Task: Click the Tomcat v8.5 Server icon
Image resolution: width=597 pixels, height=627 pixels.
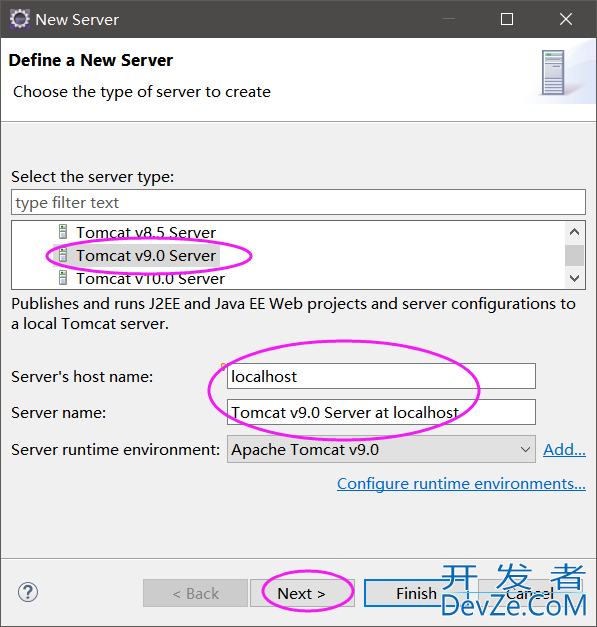Action: coord(63,232)
